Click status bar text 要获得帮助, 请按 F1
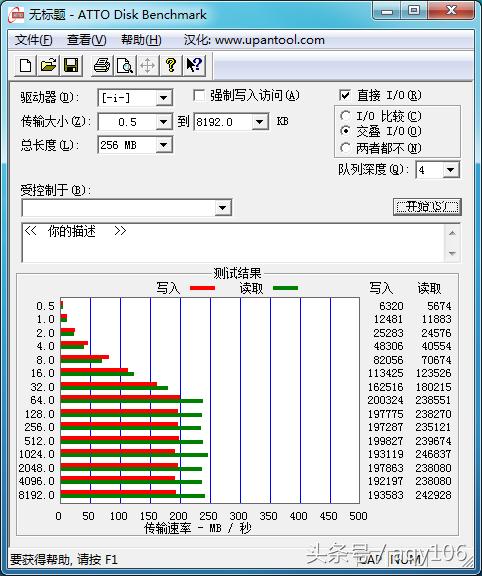Image resolution: width=482 pixels, height=576 pixels. [64, 559]
